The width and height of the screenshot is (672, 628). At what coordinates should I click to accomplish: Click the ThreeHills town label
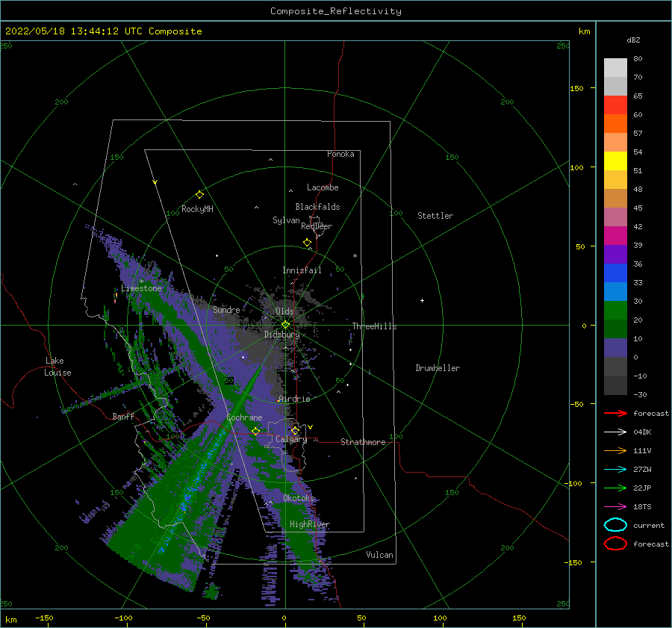374,326
